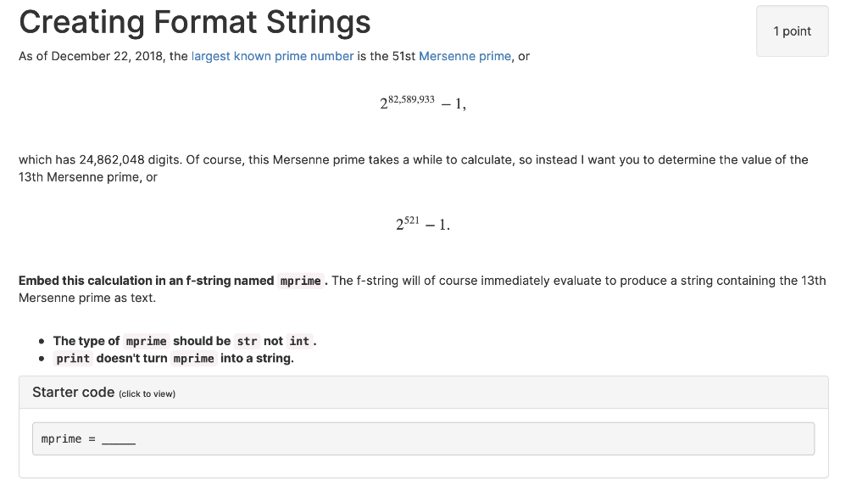The width and height of the screenshot is (868, 491).
Task: Click the "13th Mersenne prime, or" line
Action: click(x=87, y=177)
